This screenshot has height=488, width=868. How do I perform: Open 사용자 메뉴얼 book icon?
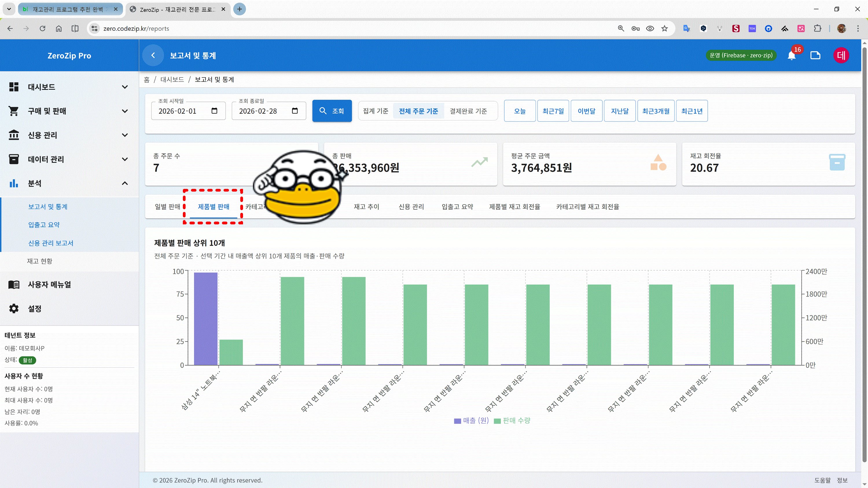pos(14,285)
